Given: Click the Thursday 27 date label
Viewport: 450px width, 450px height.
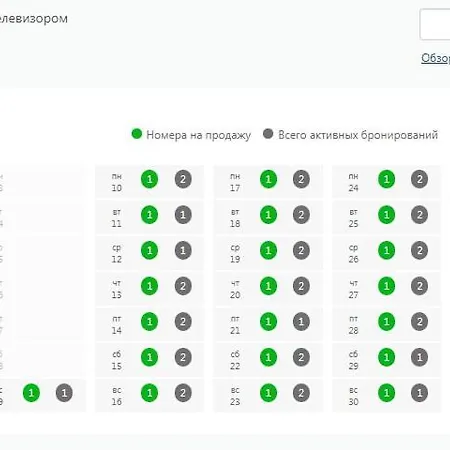Looking at the screenshot, I should (x=354, y=289).
